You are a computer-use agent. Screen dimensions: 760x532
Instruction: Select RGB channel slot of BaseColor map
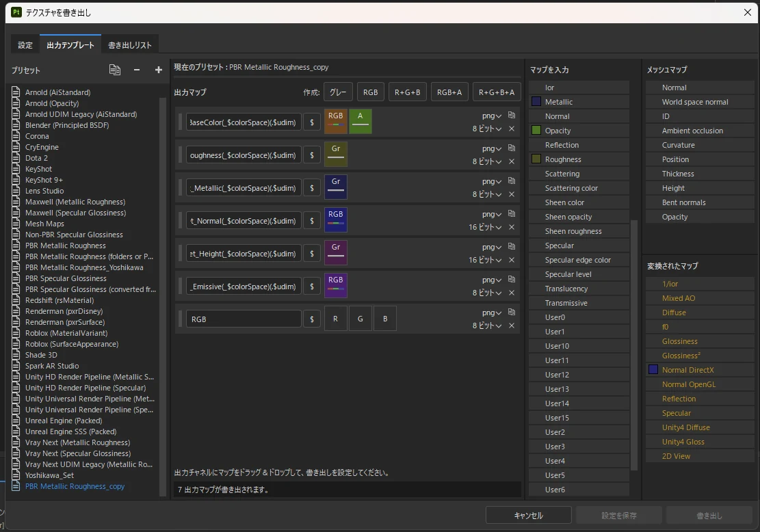coord(335,122)
